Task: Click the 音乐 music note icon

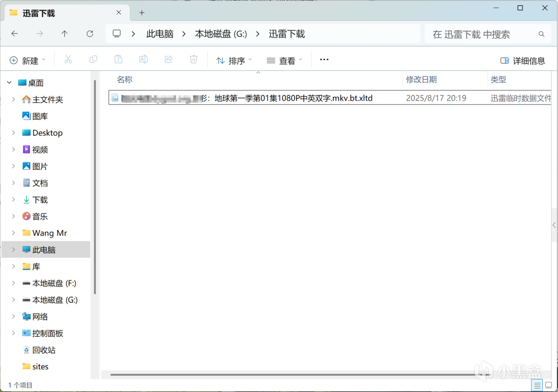Action: click(26, 216)
